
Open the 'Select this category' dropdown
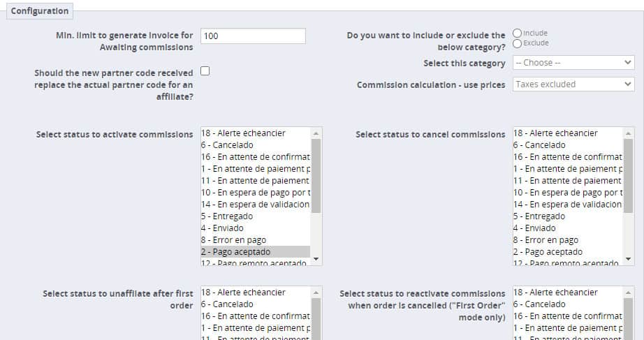click(x=573, y=63)
